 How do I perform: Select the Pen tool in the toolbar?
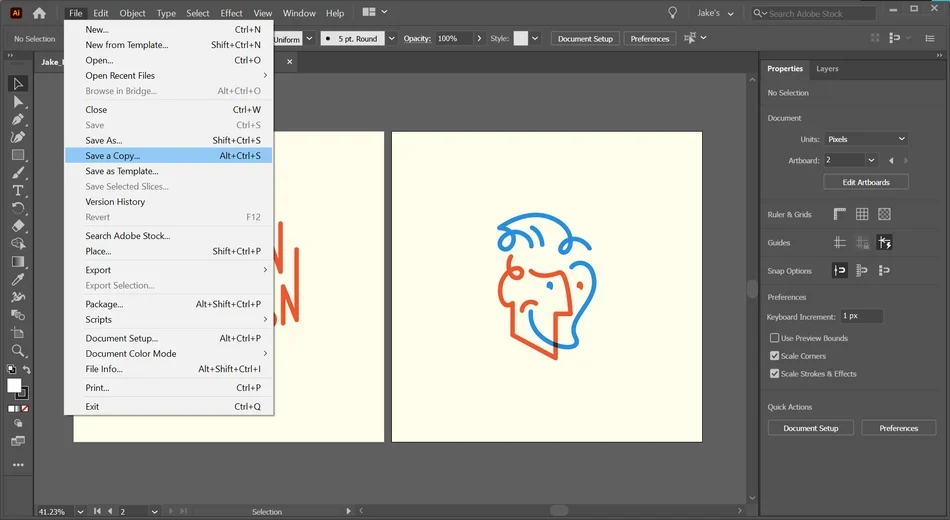click(18, 119)
